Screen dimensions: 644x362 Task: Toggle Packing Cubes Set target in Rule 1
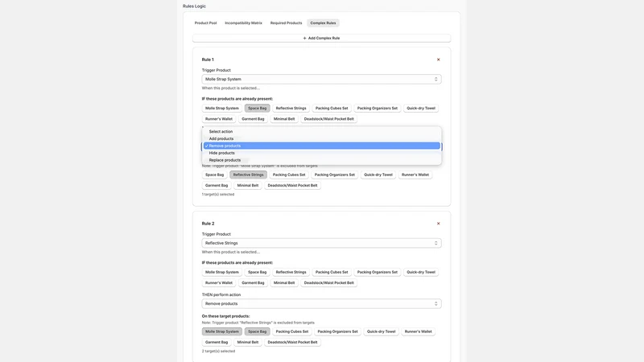[x=289, y=175]
